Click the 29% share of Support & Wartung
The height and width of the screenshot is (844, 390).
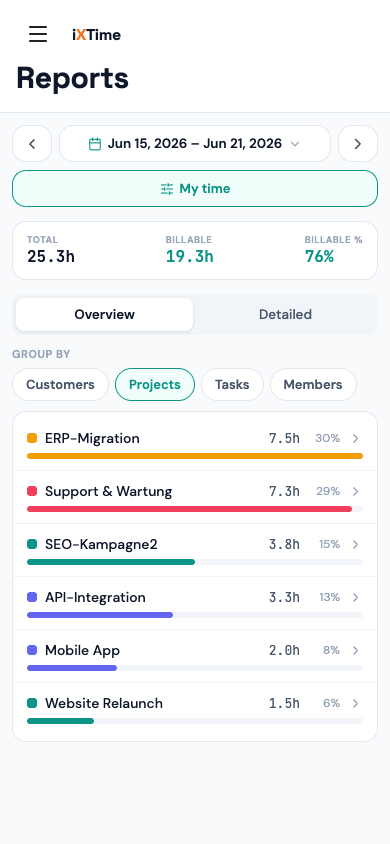coord(328,491)
